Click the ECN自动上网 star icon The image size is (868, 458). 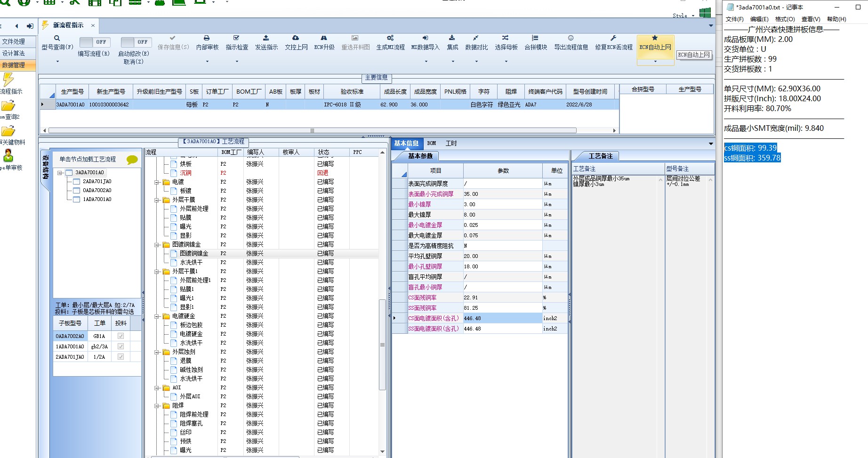(655, 38)
